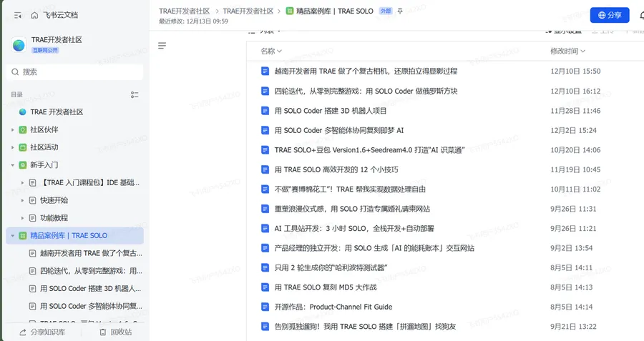The height and width of the screenshot is (341, 644).
Task: Click the doc icon of 12 个小技巧 row
Action: coord(265,169)
